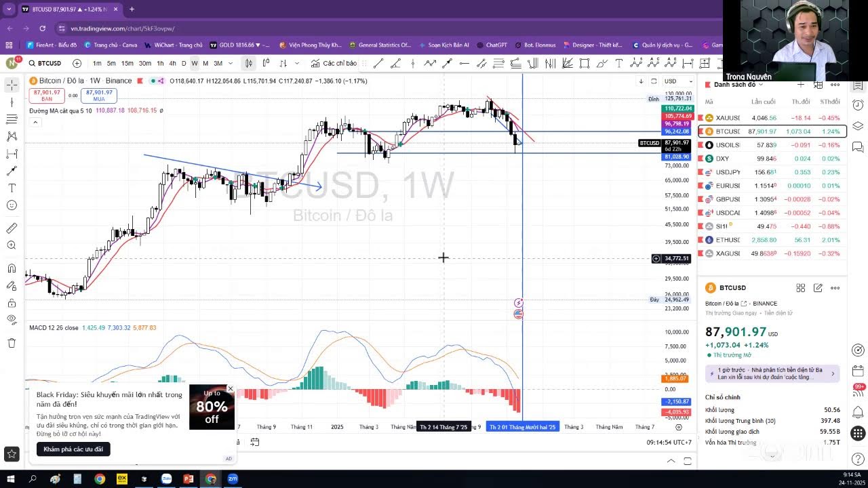This screenshot has width=868, height=488.
Task: Select the 4h timeframe
Action: point(172,63)
